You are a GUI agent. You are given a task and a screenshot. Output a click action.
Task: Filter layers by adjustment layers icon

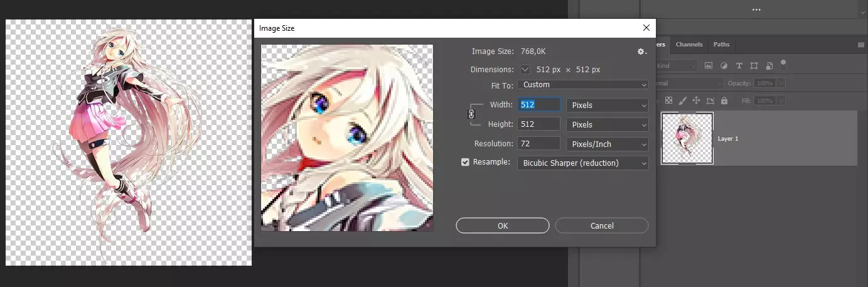724,65
